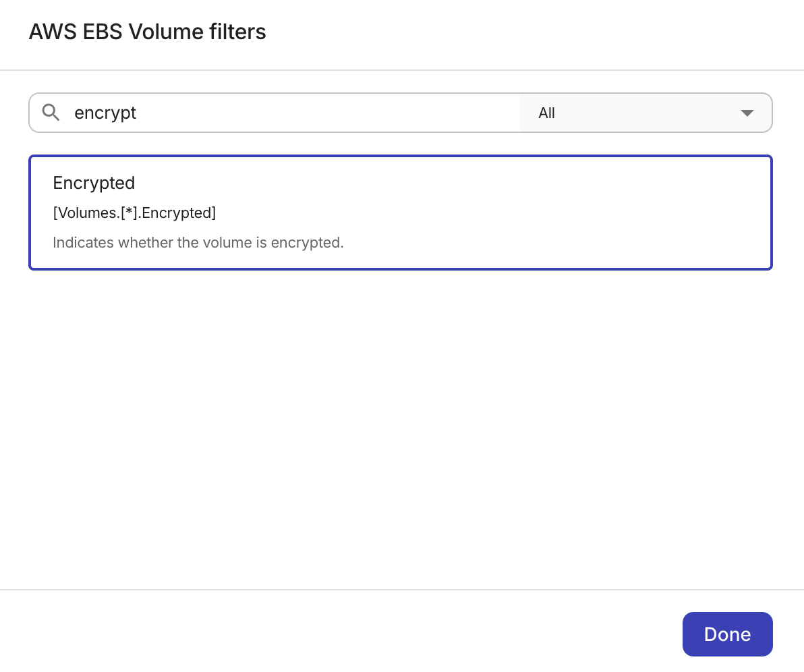804x672 pixels.
Task: Click the AWS EBS Volume filters heading
Action: pos(147,32)
